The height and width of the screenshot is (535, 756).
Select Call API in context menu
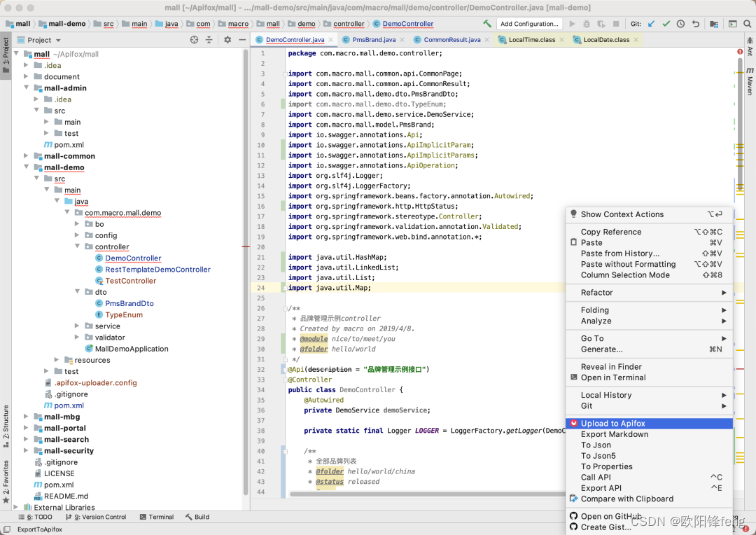(649, 477)
